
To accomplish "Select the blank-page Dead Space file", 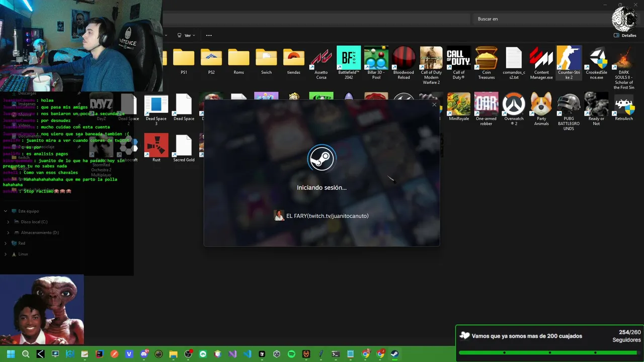I will coord(184,107).
